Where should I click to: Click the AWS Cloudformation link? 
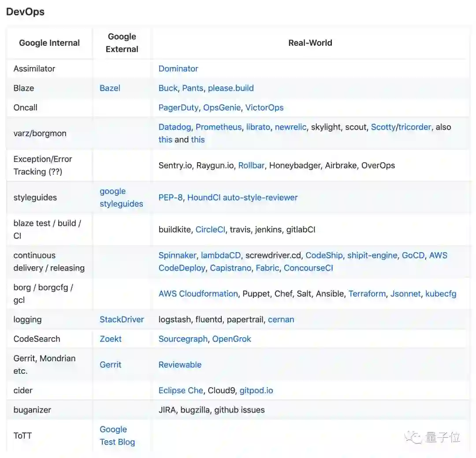click(198, 294)
